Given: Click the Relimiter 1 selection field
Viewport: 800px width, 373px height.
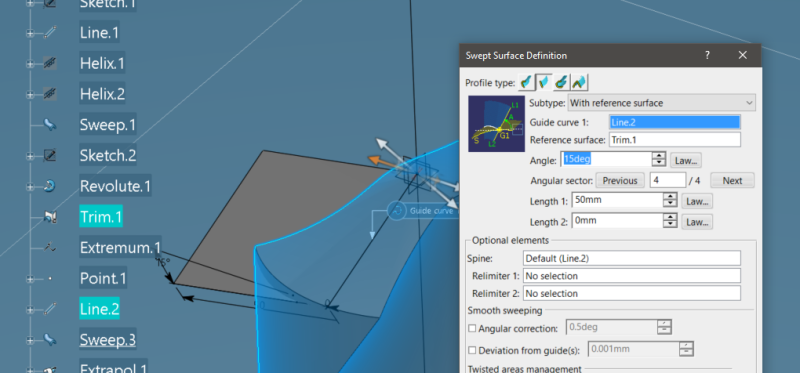Looking at the screenshot, I should [x=632, y=276].
